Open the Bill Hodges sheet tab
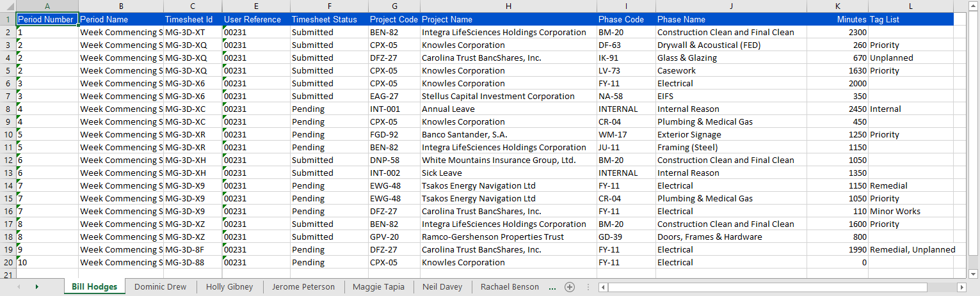Screen dimensions: 980x296 tap(95, 287)
